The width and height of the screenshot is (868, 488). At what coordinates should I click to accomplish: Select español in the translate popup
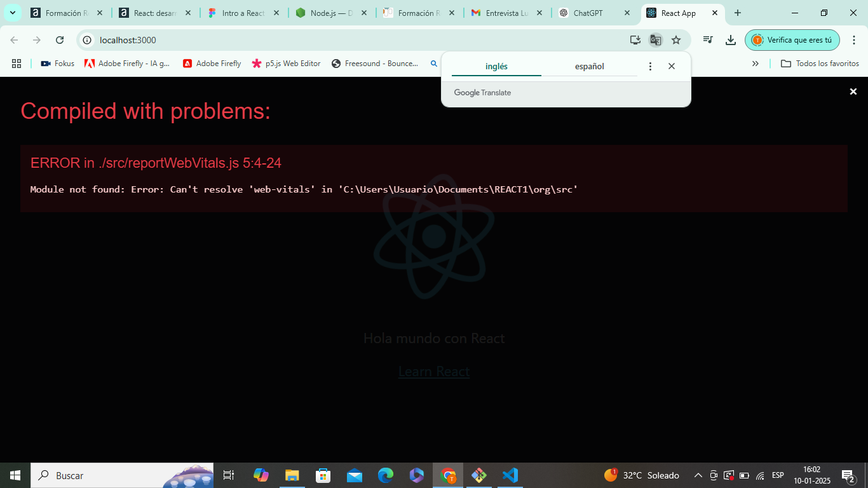(x=589, y=66)
